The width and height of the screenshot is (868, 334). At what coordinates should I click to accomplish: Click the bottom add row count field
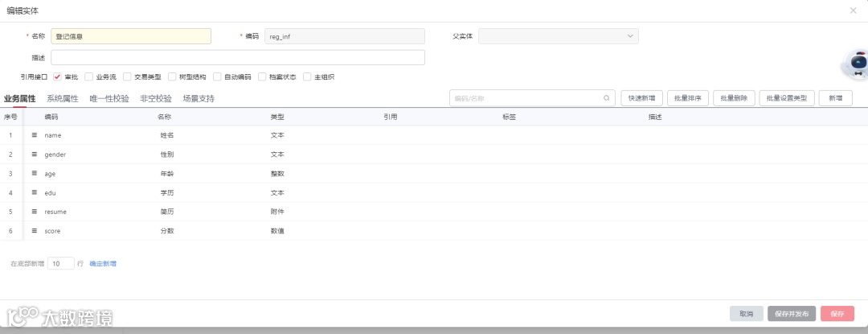pyautogui.click(x=61, y=264)
